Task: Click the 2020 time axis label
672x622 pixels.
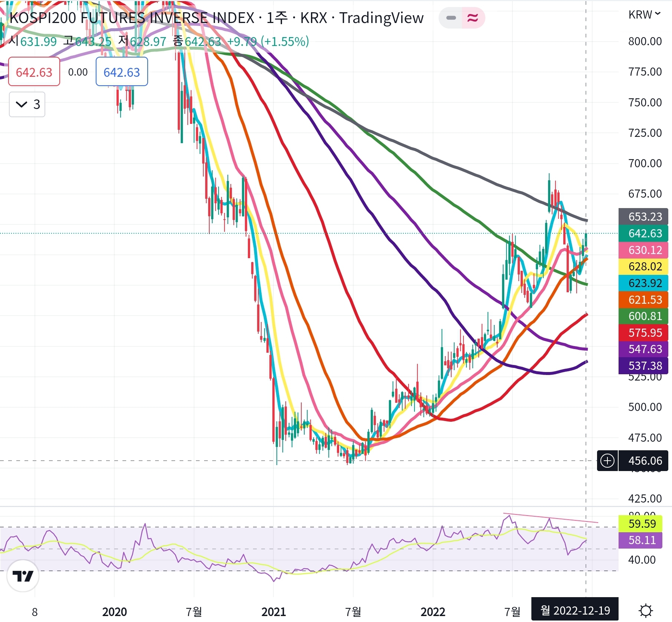Action: point(114,612)
